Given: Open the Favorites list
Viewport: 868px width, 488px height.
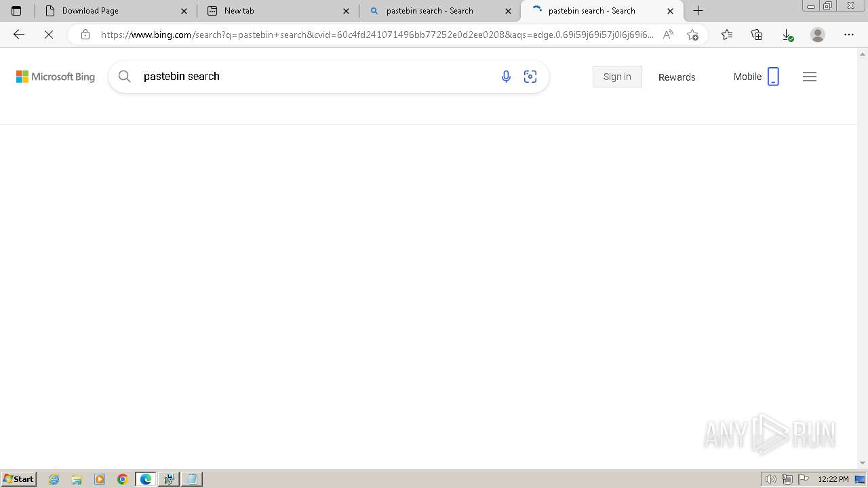Looking at the screenshot, I should click(x=727, y=35).
